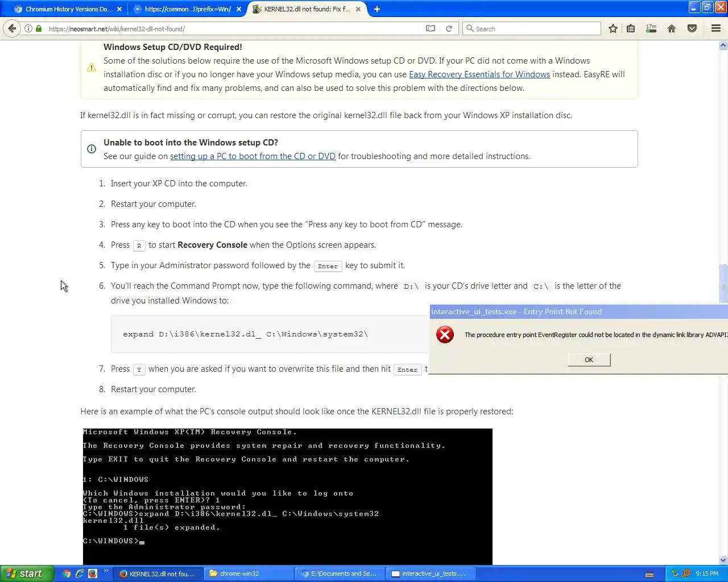This screenshot has height=582, width=728.
Task: Open the setting up a PC to boot link
Action: tap(253, 156)
